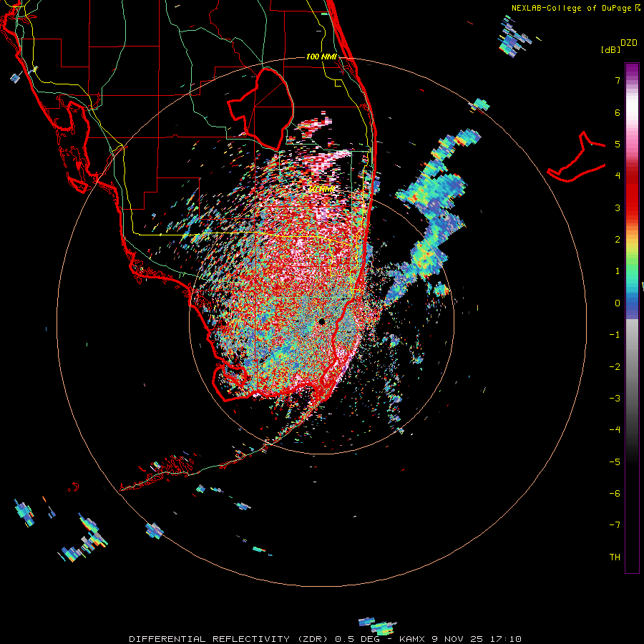The width and height of the screenshot is (644, 644).
Task: Click the 7 dB value on the color scale
Action: click(618, 80)
